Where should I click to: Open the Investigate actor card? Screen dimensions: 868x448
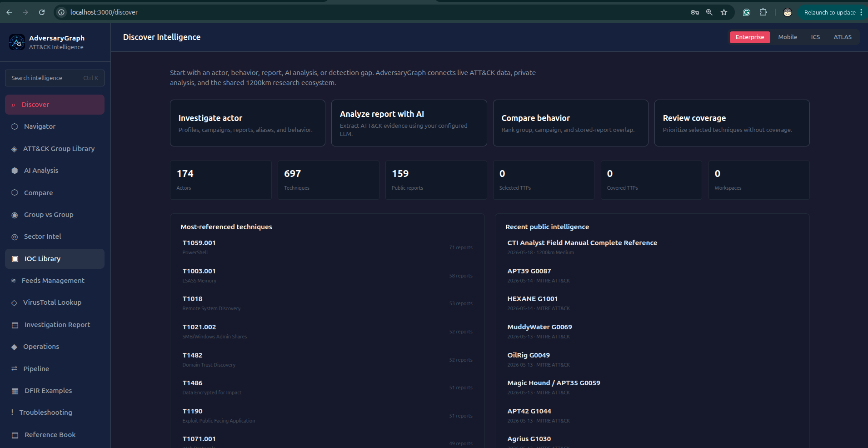coord(248,123)
